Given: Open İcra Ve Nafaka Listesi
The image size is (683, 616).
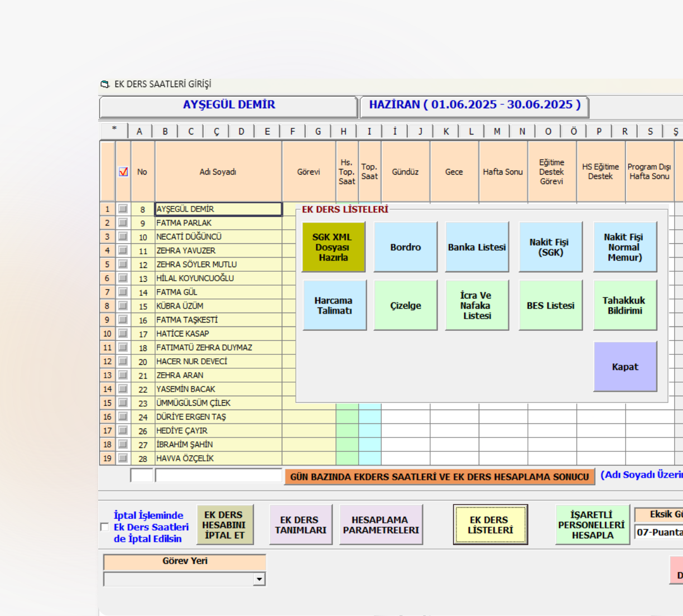Looking at the screenshot, I should (x=477, y=305).
